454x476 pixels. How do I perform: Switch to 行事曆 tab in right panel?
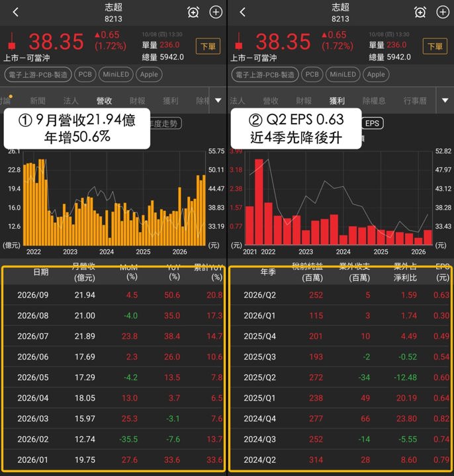(x=415, y=100)
